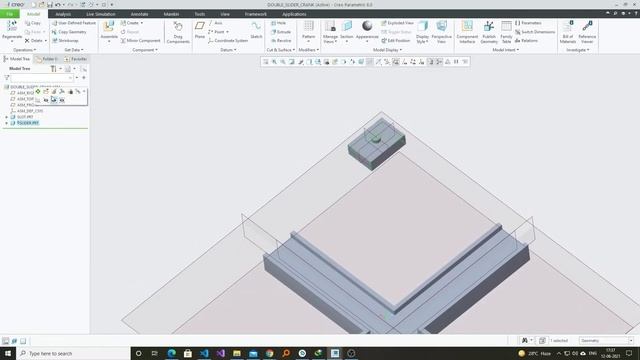Click the Pattern tool icon
The height and width of the screenshot is (360, 640).
(x=309, y=27)
